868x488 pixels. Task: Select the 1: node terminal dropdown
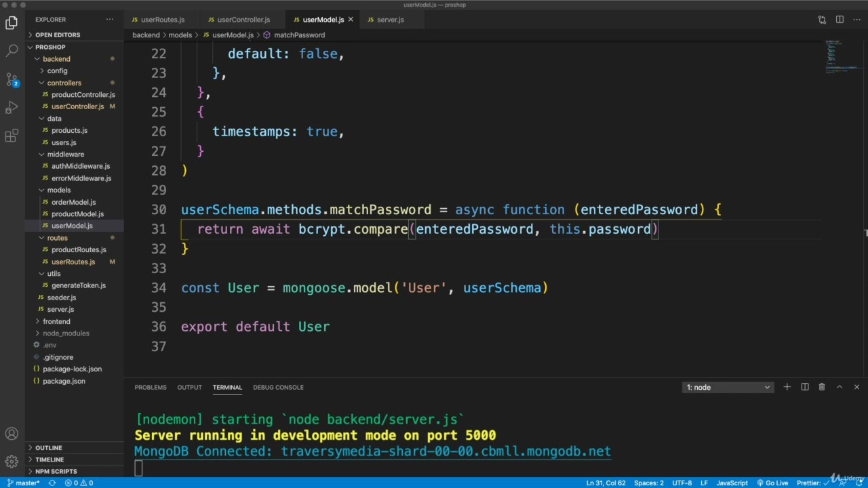click(728, 387)
